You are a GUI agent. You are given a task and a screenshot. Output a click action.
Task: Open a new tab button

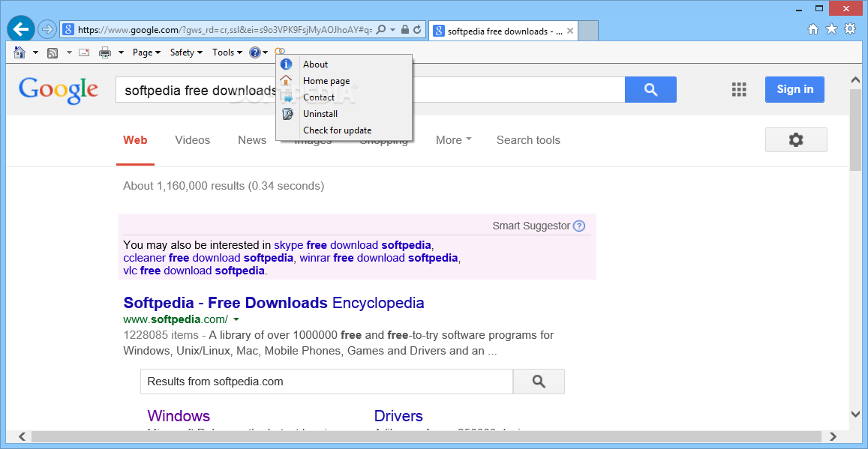(x=588, y=31)
